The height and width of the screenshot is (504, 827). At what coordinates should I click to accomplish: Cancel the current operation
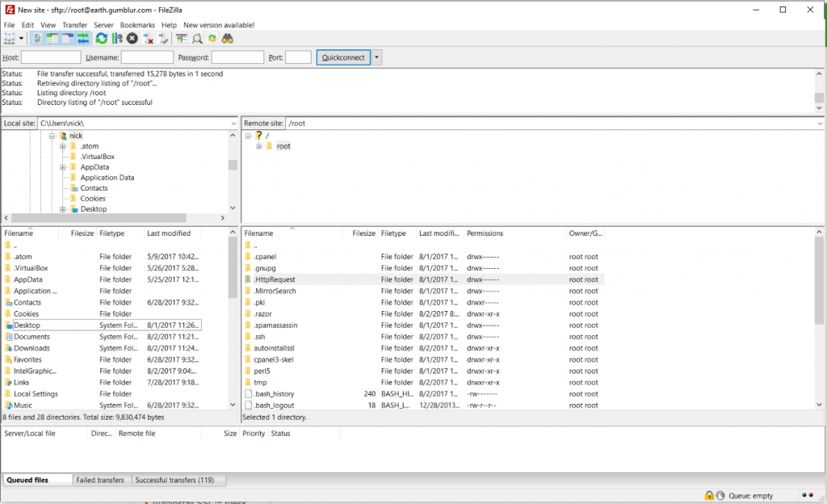[x=132, y=39]
